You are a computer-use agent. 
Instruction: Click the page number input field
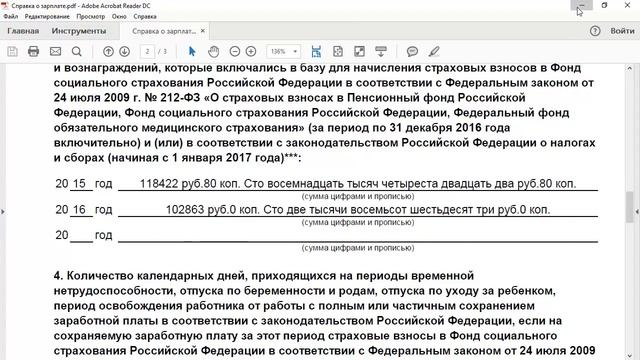click(147, 51)
